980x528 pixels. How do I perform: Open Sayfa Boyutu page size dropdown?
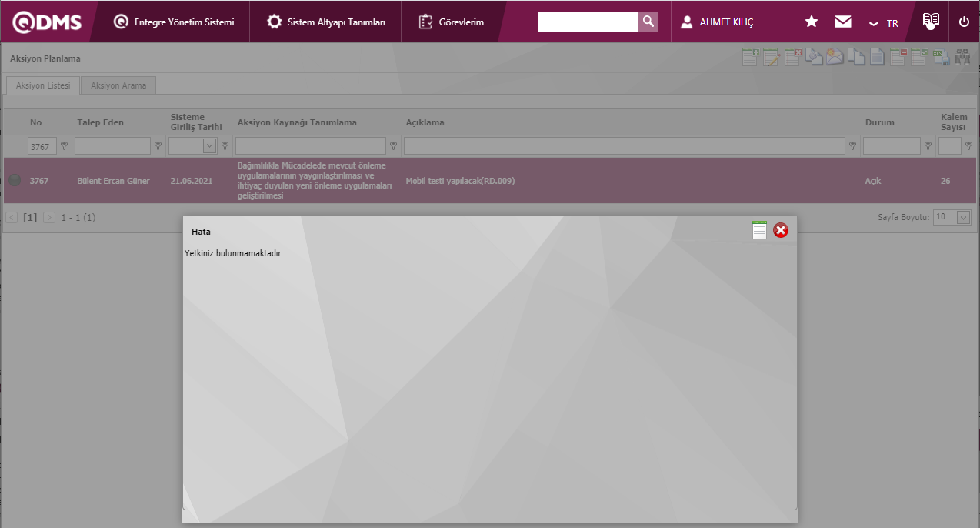pos(964,218)
